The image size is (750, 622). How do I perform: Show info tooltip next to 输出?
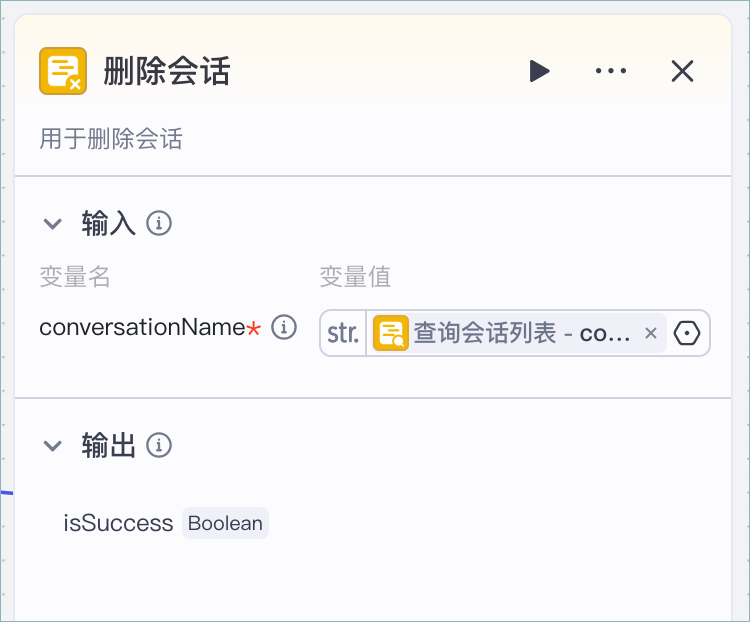pos(159,445)
